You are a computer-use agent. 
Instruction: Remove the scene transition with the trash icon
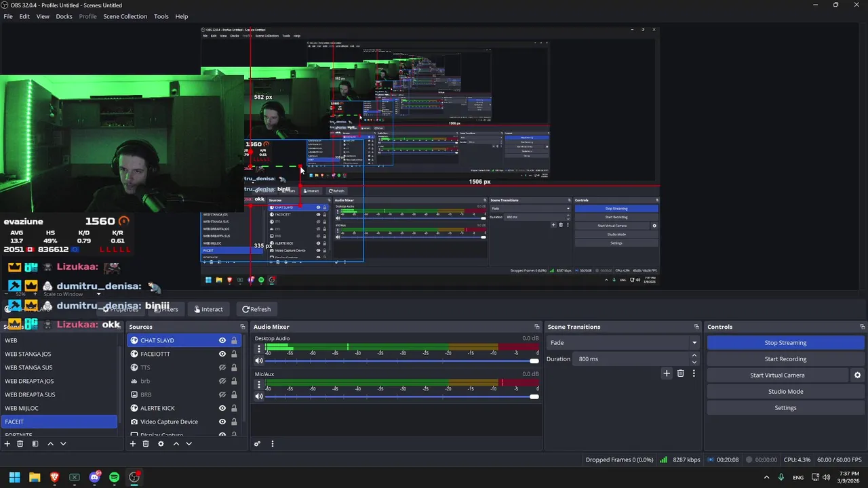[x=680, y=373]
